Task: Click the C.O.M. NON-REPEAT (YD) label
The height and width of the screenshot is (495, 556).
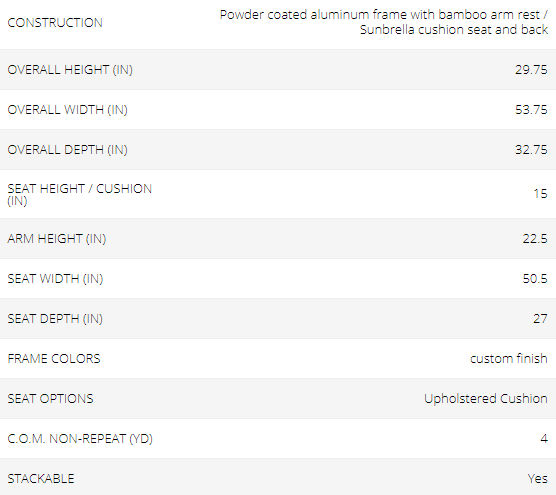Action: [80, 439]
